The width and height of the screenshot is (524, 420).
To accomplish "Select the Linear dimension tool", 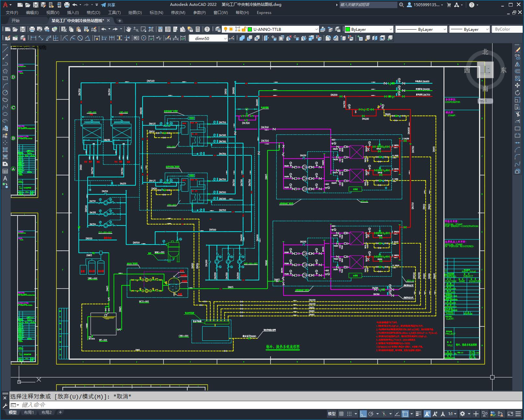I will pyautogui.click(x=33, y=38).
